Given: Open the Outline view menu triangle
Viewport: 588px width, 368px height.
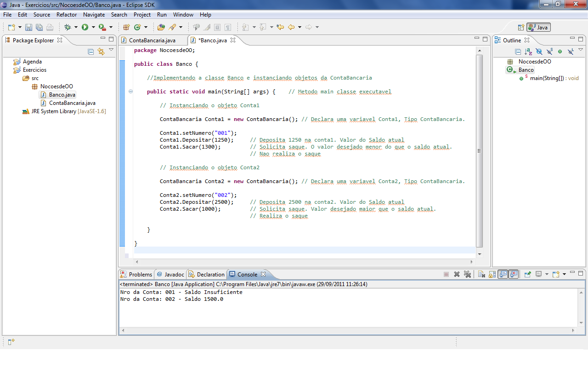Looking at the screenshot, I should pyautogui.click(x=580, y=50).
